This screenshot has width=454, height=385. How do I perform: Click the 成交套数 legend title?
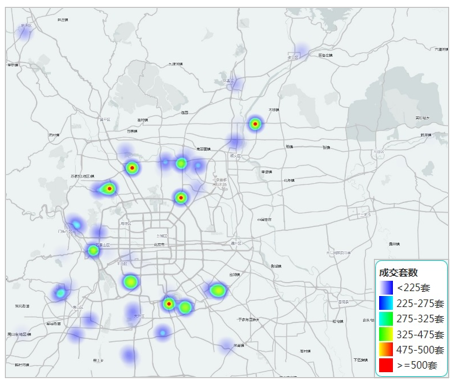coord(398,272)
